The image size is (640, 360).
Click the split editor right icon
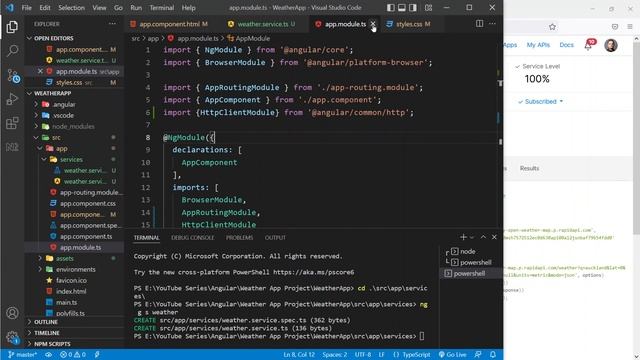pyautogui.click(x=480, y=24)
